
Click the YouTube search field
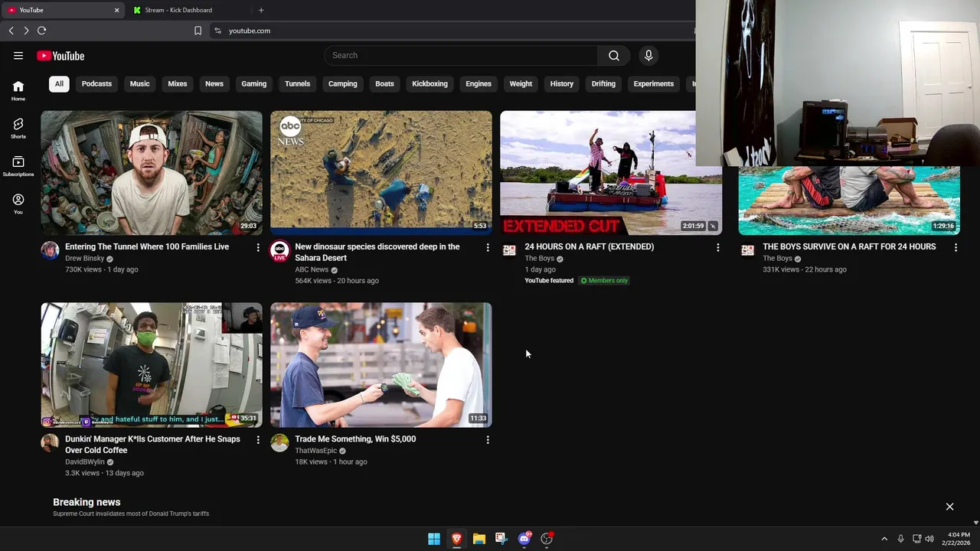(x=461, y=55)
